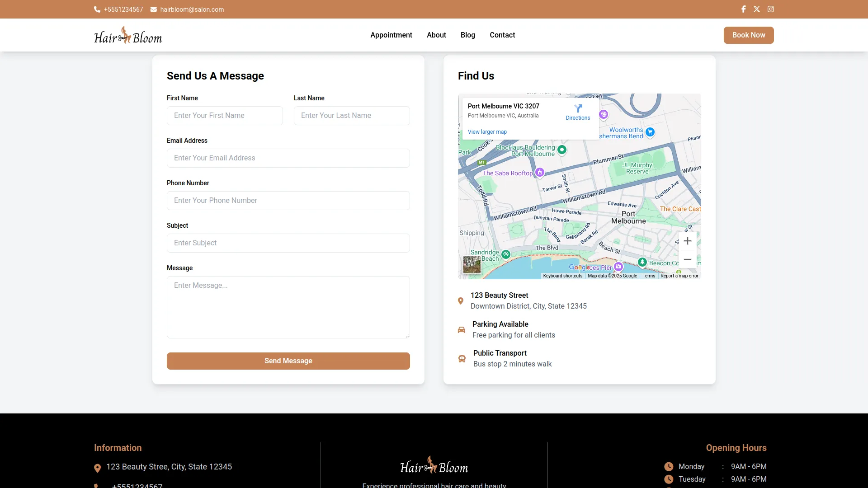The height and width of the screenshot is (488, 868).
Task: Switch map to satellite view thumbnail
Action: click(x=472, y=265)
